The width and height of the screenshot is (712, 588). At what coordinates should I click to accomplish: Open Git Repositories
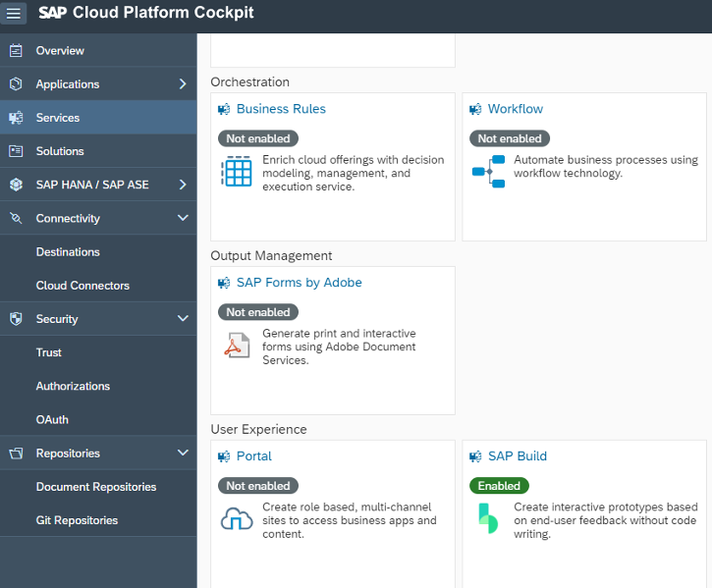point(98,520)
